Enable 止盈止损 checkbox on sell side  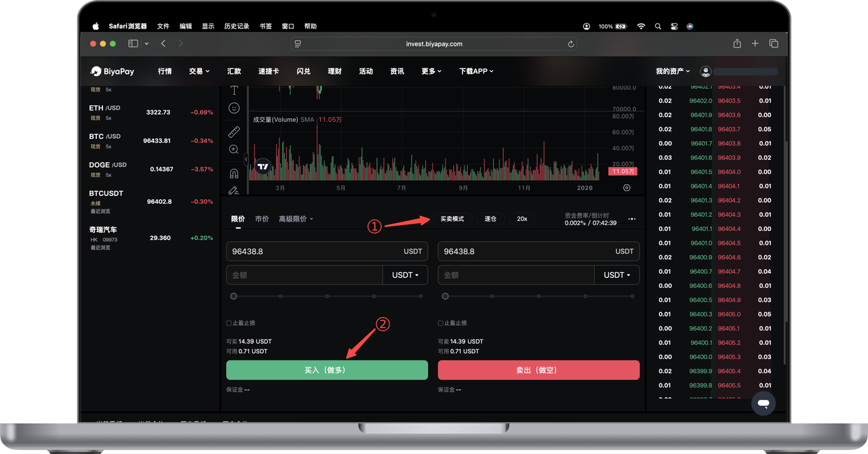441,323
